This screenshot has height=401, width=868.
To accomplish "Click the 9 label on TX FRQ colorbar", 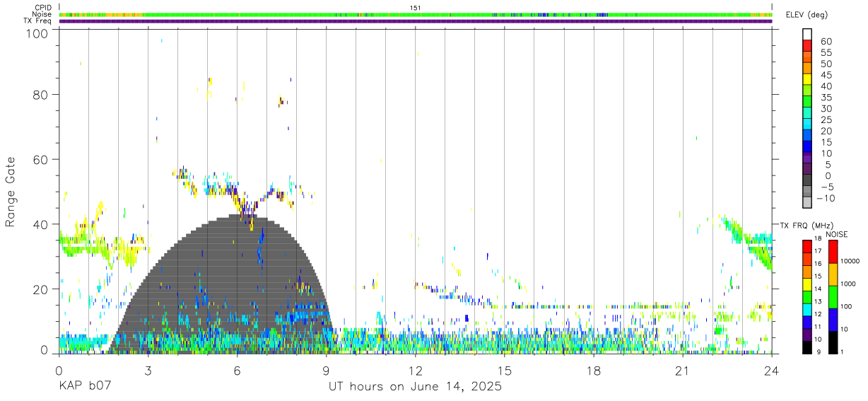I will (x=819, y=352).
